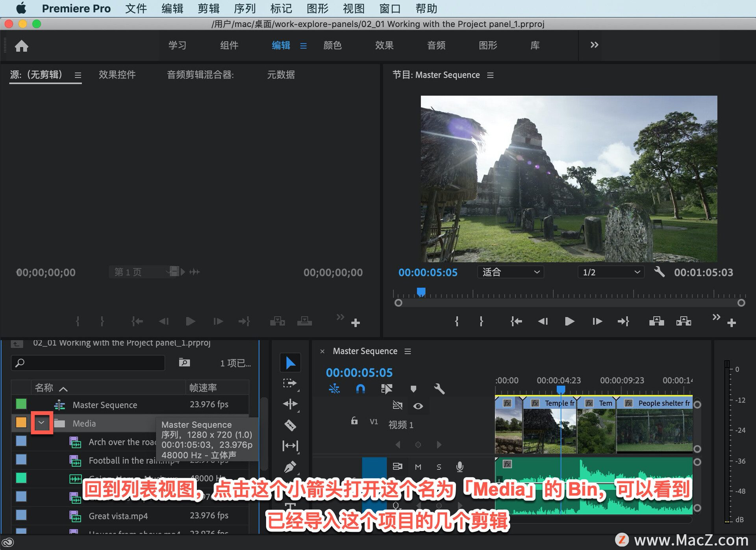
Task: Mute the audio track with M
Action: 418,467
